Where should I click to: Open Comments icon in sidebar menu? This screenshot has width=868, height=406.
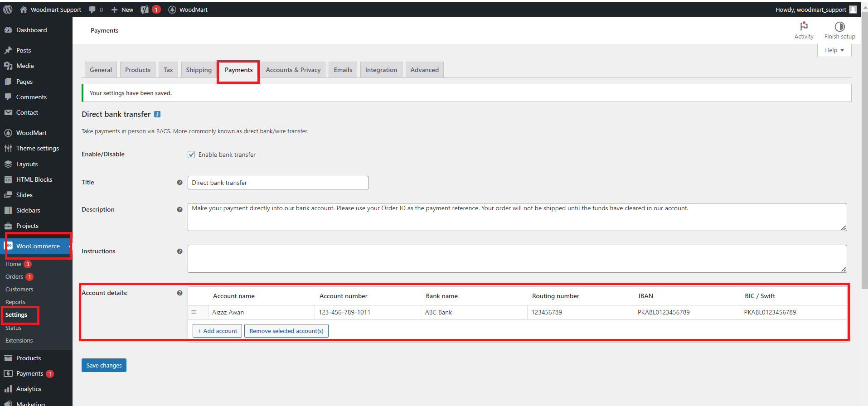(8, 97)
